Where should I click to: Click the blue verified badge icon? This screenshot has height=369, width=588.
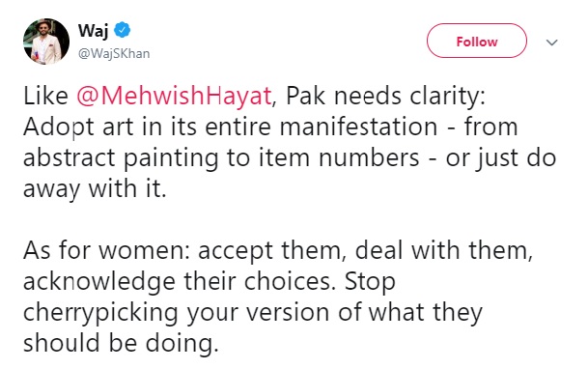pos(123,30)
